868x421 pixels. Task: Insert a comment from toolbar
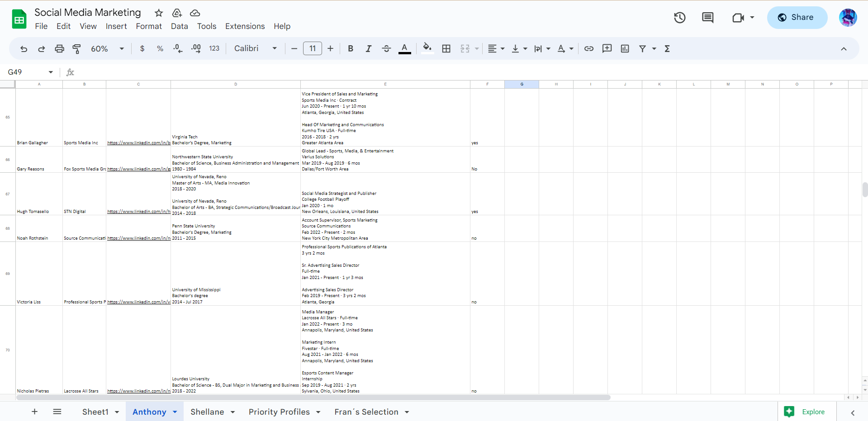point(607,49)
